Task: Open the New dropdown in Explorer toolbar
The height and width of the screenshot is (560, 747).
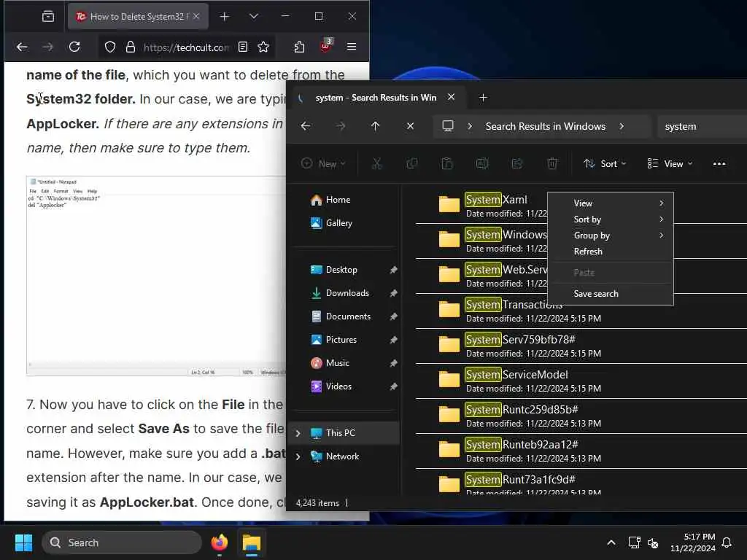Action: (x=323, y=164)
